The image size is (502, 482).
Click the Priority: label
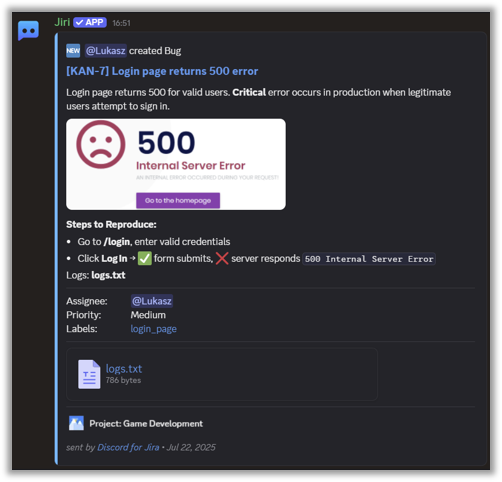click(84, 315)
